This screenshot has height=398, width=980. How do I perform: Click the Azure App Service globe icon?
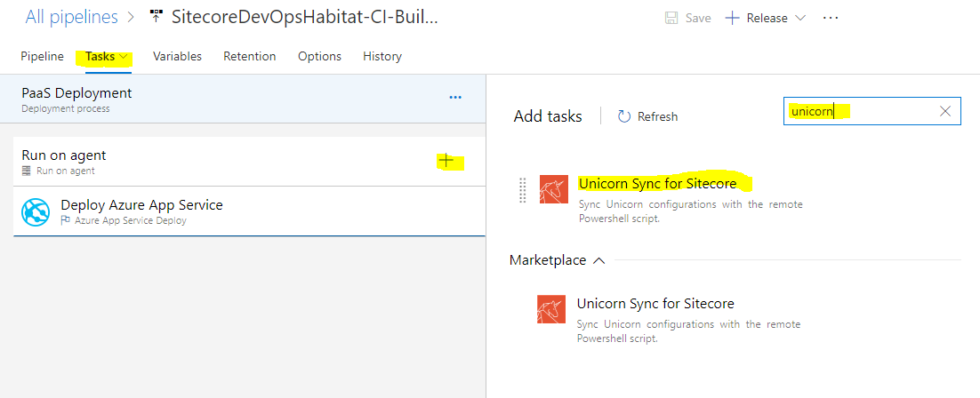click(35, 211)
